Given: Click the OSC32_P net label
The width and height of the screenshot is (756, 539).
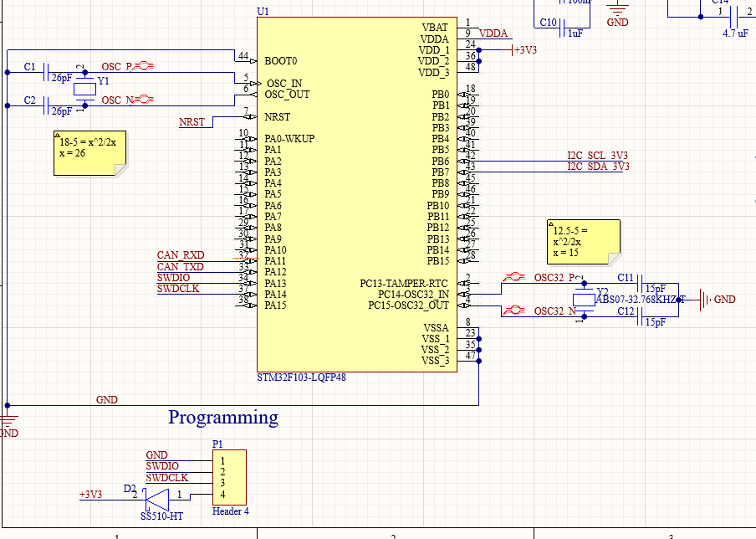Looking at the screenshot, I should [x=554, y=278].
